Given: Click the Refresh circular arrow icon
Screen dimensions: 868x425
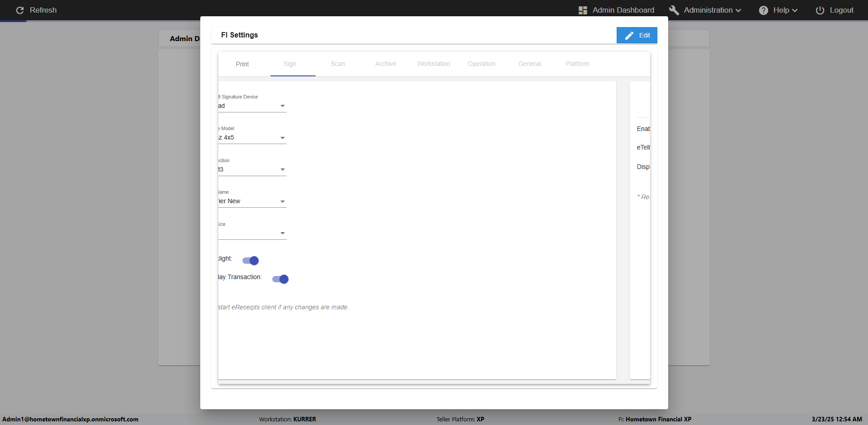Looking at the screenshot, I should [20, 10].
